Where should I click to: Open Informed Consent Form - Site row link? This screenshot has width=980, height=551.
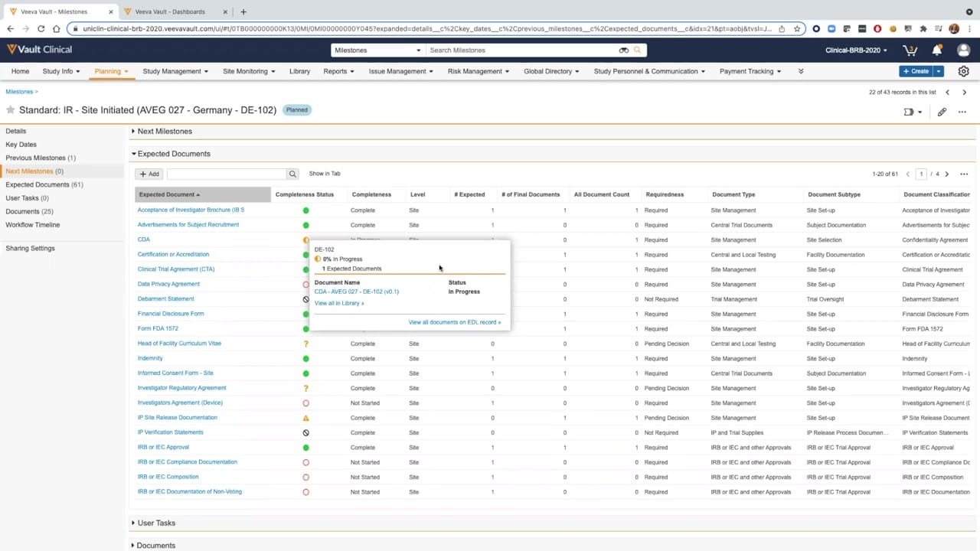(x=175, y=373)
